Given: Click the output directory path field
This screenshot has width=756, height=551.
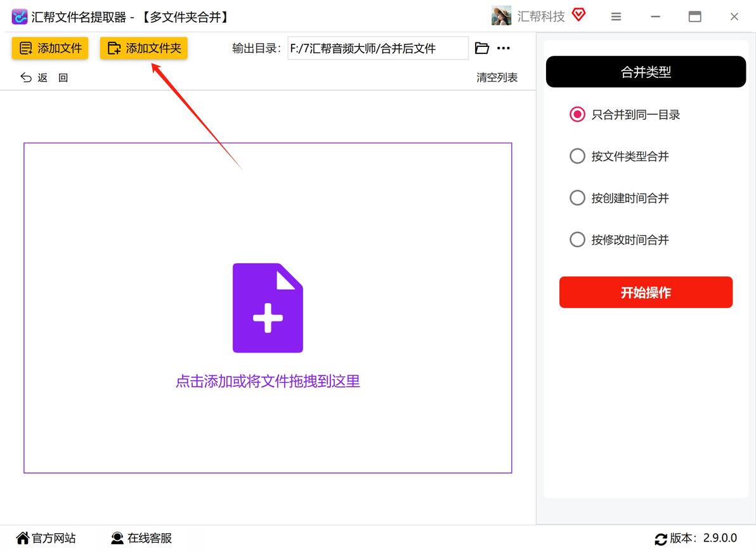Looking at the screenshot, I should pyautogui.click(x=378, y=48).
